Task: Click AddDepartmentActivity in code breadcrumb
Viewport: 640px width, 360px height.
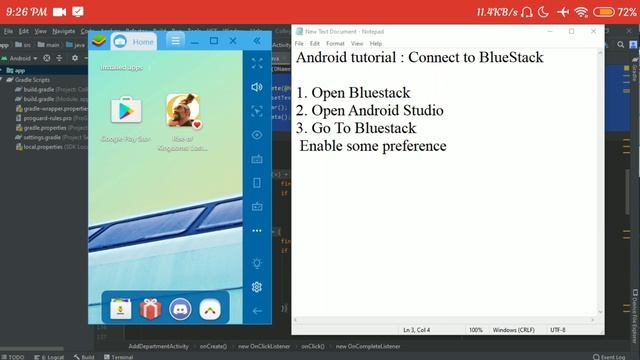Action: [158, 347]
